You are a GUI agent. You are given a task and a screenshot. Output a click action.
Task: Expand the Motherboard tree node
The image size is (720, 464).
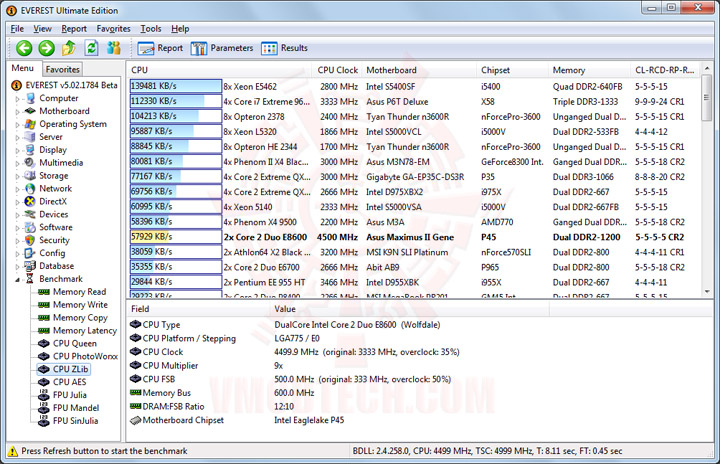pyautogui.click(x=18, y=112)
